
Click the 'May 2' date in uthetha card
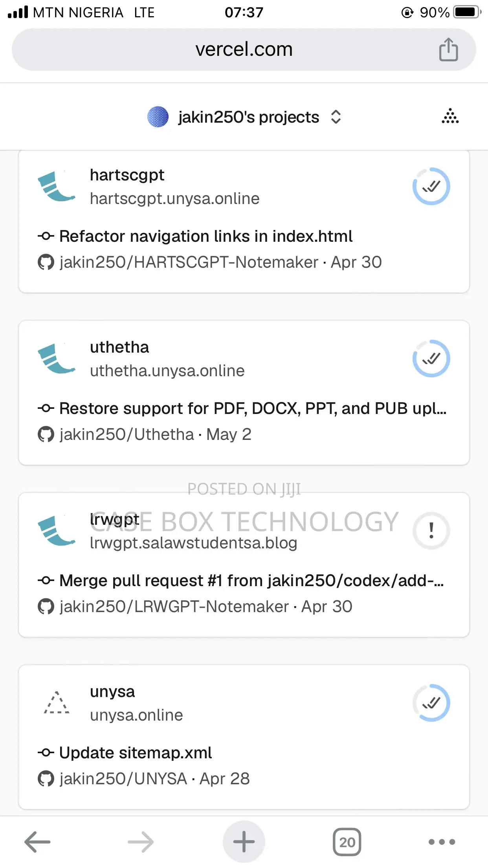pyautogui.click(x=229, y=434)
